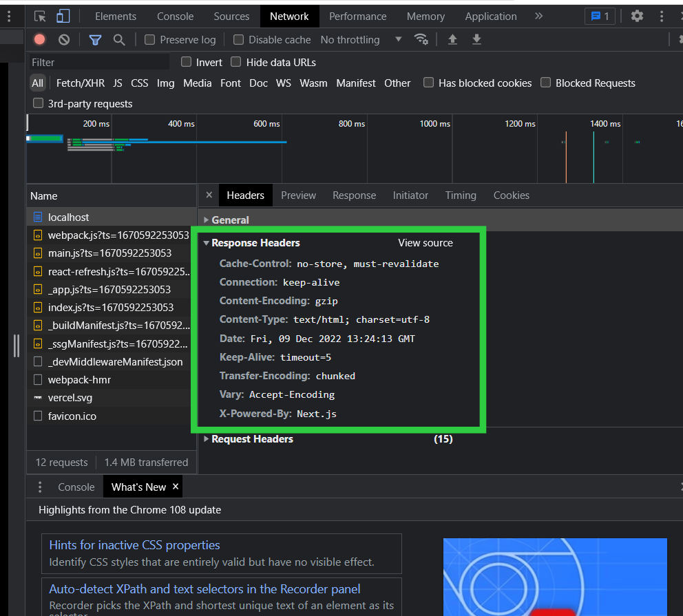Click the import HAR upload icon

click(452, 40)
